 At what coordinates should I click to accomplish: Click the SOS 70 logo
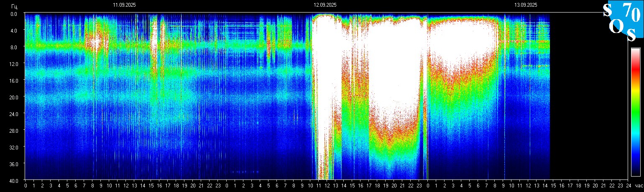[x=622, y=21]
